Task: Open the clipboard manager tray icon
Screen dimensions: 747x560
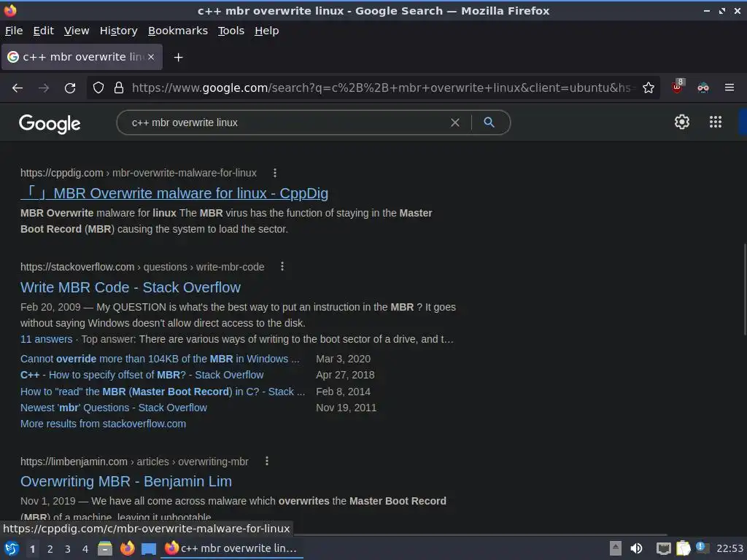Action: 683,548
